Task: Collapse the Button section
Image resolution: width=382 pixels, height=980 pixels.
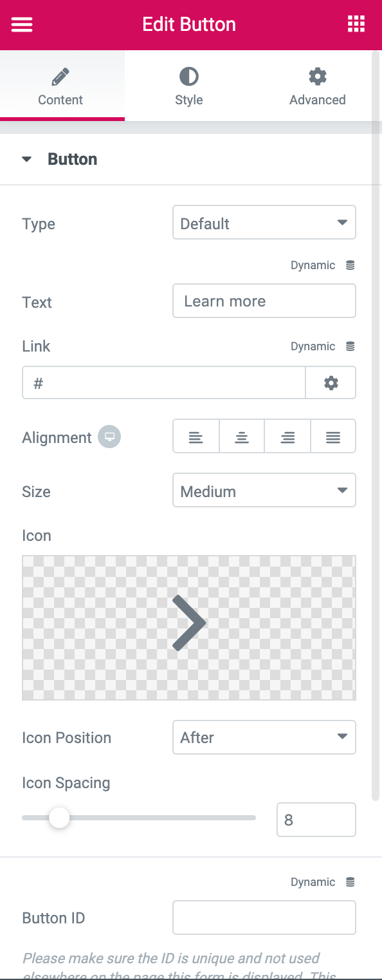Action: 26,158
